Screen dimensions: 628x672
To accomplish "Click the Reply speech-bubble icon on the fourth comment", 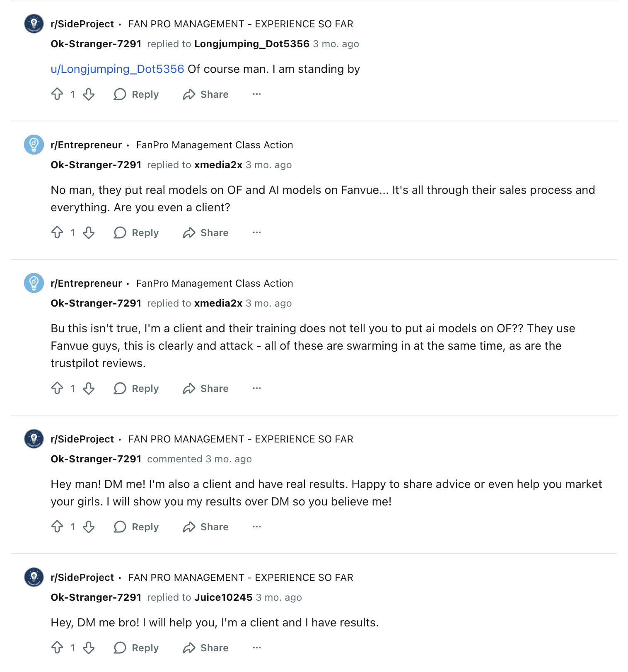I will pyautogui.click(x=121, y=527).
